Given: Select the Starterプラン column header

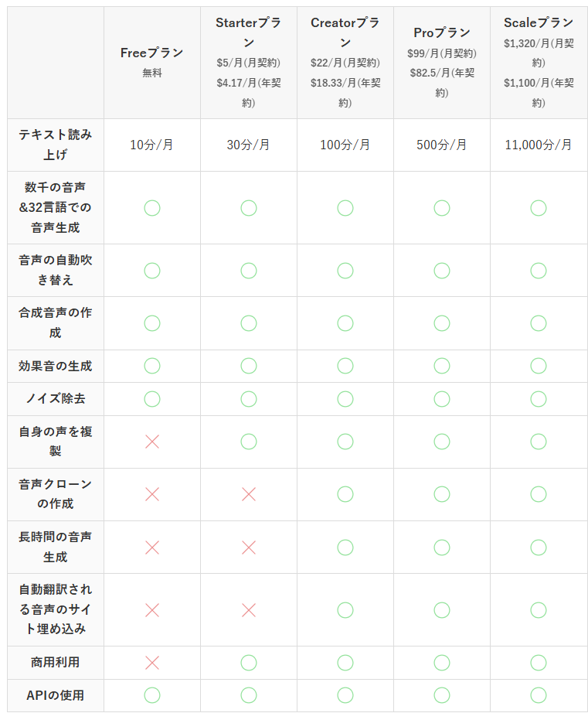Looking at the screenshot, I should point(249,63).
